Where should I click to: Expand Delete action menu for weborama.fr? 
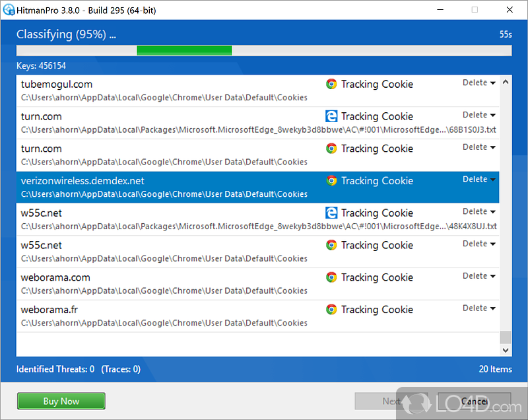tap(479, 308)
